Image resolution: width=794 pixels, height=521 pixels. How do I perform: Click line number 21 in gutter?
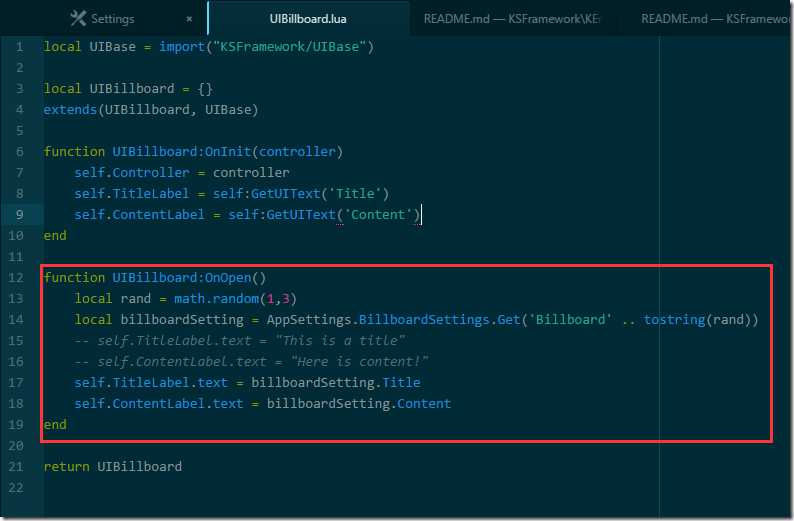click(16, 466)
